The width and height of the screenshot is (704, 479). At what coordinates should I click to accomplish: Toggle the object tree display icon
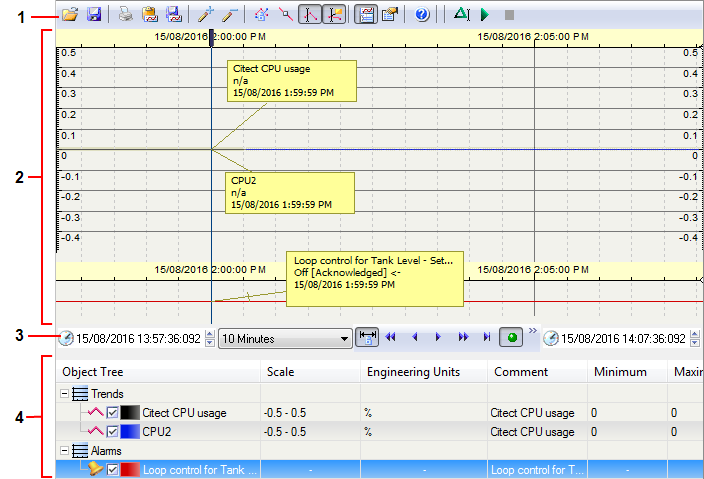click(x=365, y=15)
